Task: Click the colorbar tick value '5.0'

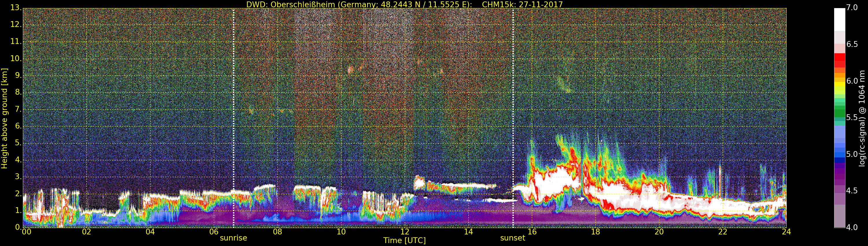Action: pyautogui.click(x=852, y=154)
